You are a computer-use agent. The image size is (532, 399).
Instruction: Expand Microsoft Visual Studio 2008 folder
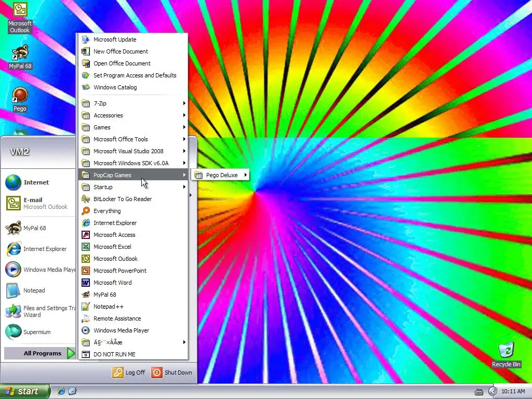(x=132, y=151)
